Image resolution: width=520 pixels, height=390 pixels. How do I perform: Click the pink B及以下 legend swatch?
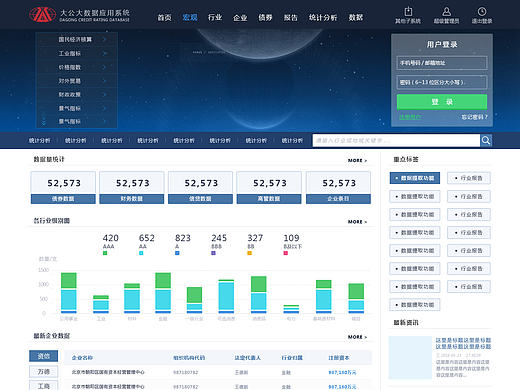[286, 253]
